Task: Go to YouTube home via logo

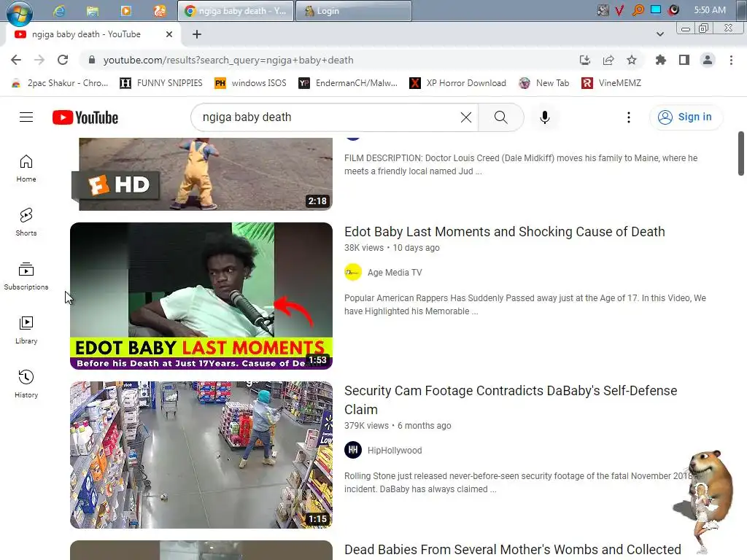Action: [85, 117]
